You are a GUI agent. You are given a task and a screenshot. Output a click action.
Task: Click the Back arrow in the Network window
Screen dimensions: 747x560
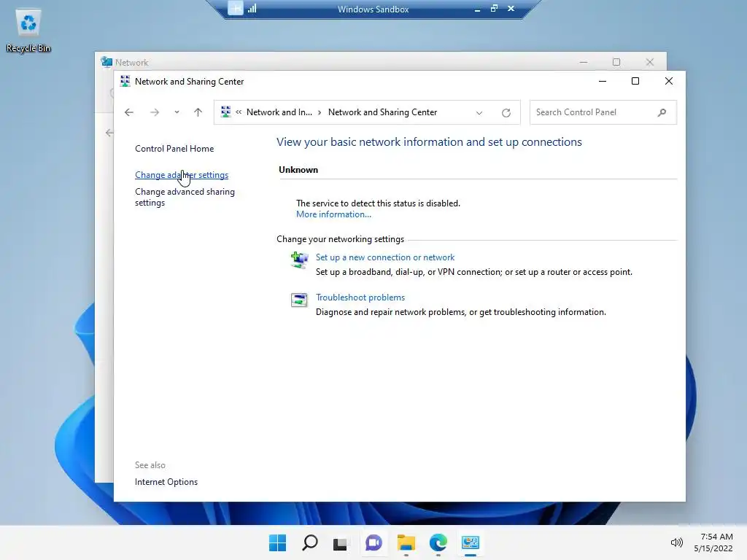tap(109, 133)
